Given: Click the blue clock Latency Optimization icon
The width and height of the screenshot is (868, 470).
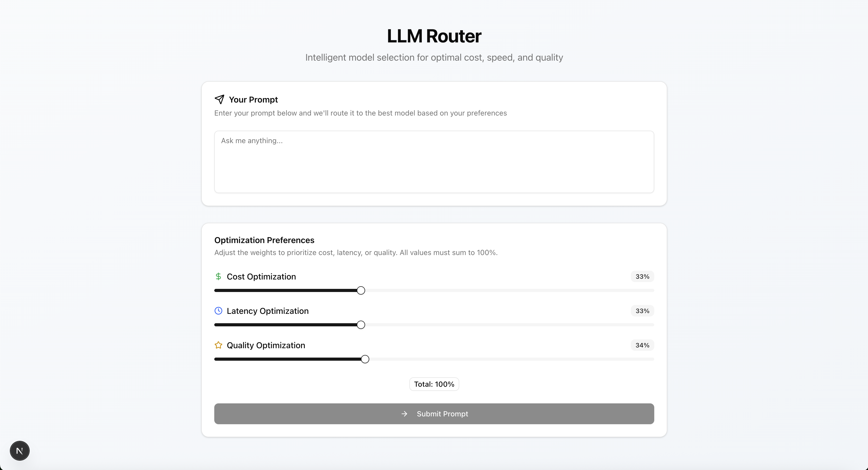Looking at the screenshot, I should point(218,310).
